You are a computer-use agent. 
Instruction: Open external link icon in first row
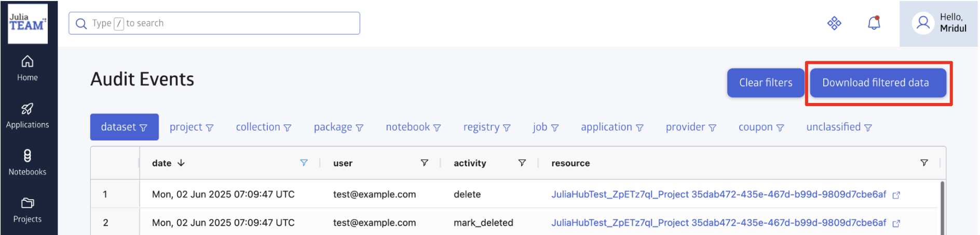click(896, 195)
